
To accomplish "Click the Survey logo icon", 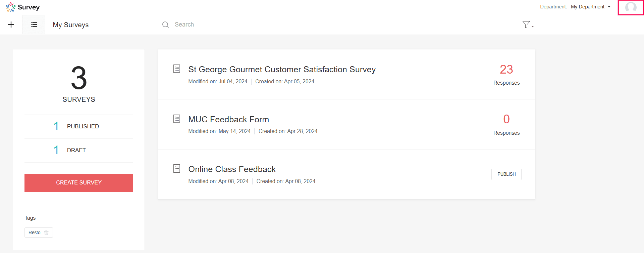I will [11, 7].
